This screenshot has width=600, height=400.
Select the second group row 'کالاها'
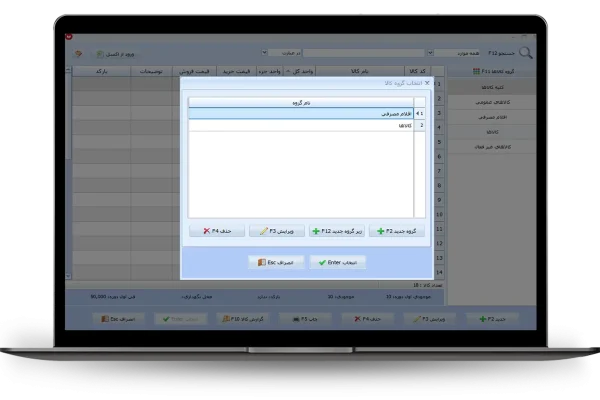click(x=300, y=125)
